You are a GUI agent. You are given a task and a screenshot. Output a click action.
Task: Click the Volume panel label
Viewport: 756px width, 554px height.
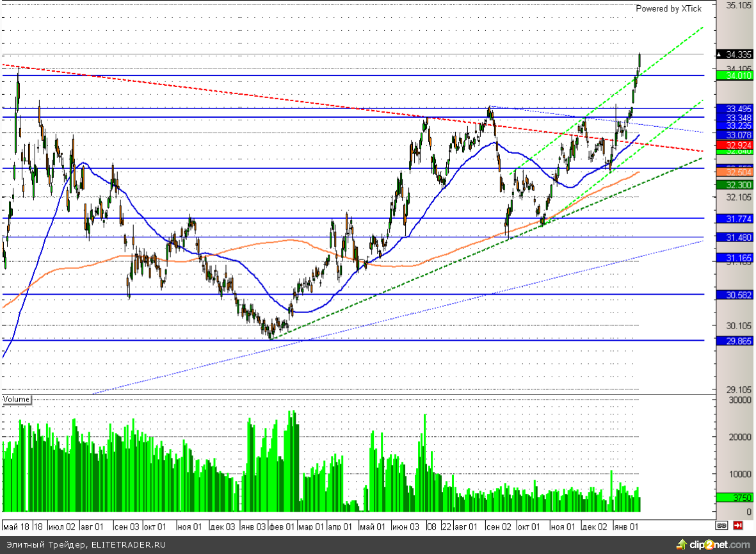click(x=17, y=400)
